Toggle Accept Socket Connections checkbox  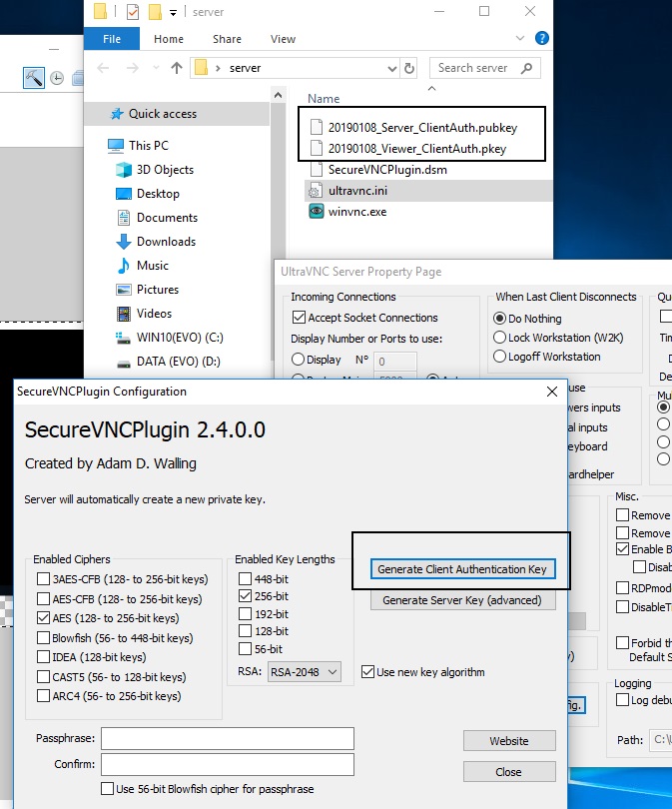(299, 318)
